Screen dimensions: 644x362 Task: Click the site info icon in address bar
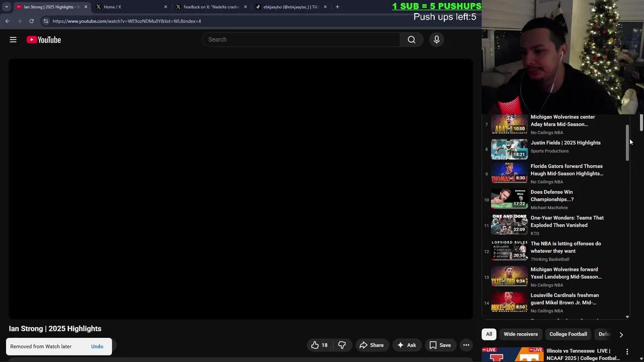[46, 21]
